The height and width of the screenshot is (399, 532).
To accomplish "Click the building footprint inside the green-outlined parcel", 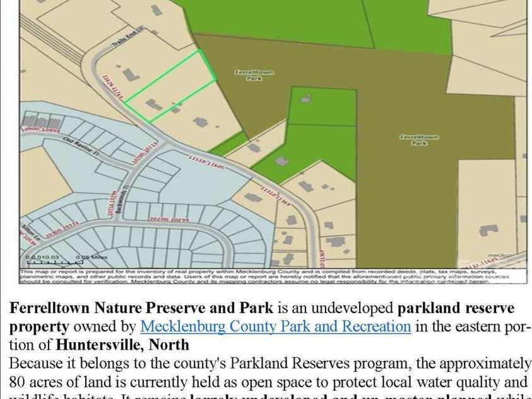I will [155, 105].
